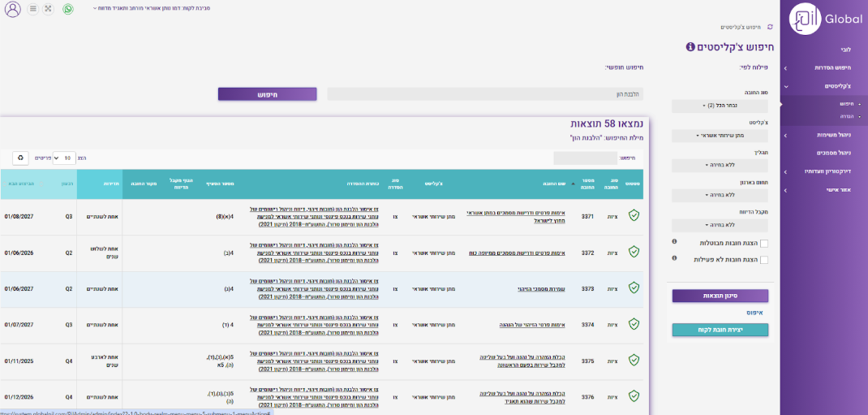Click the יצירת חובת לקוח button

[x=720, y=330]
